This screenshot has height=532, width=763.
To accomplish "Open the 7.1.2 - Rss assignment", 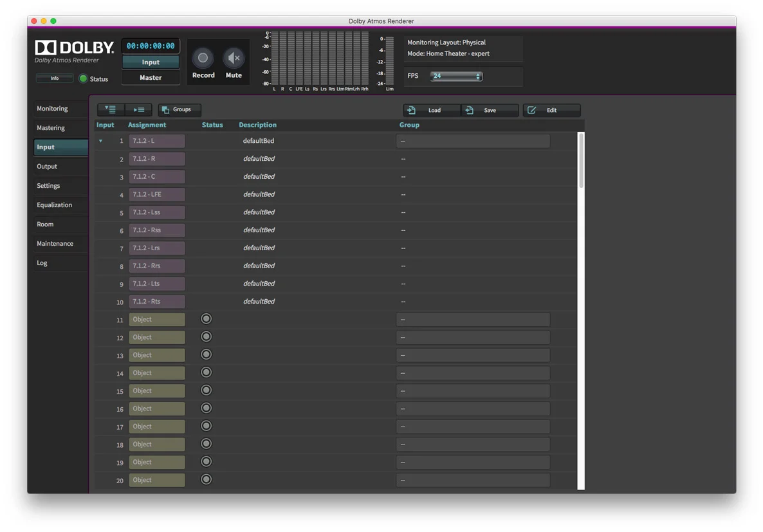I will [x=157, y=230].
